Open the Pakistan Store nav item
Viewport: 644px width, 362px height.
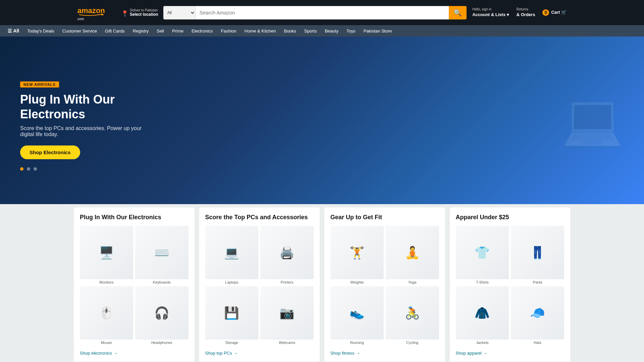click(377, 31)
